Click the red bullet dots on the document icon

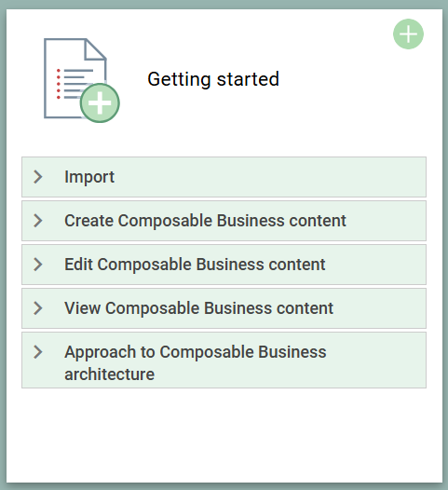click(59, 84)
